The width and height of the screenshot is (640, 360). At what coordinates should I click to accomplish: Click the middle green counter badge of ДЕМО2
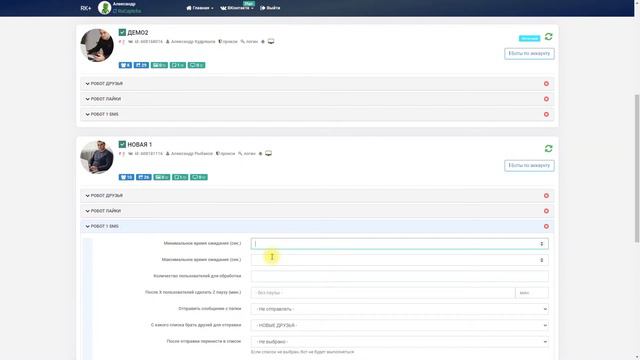(178, 65)
